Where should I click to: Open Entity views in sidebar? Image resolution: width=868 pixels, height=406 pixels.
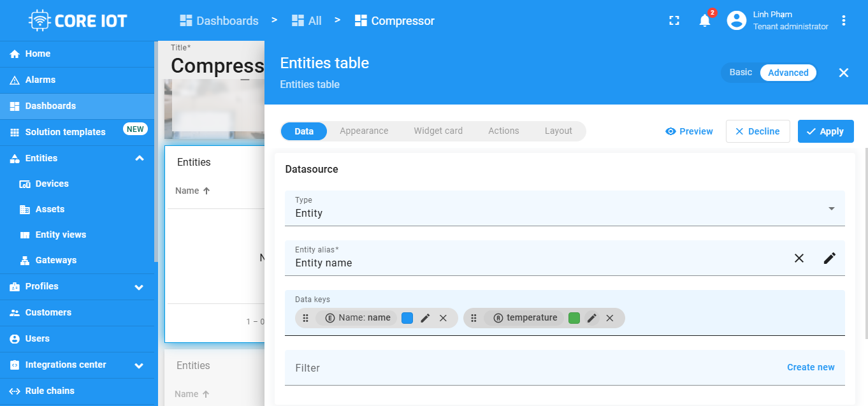77,235
